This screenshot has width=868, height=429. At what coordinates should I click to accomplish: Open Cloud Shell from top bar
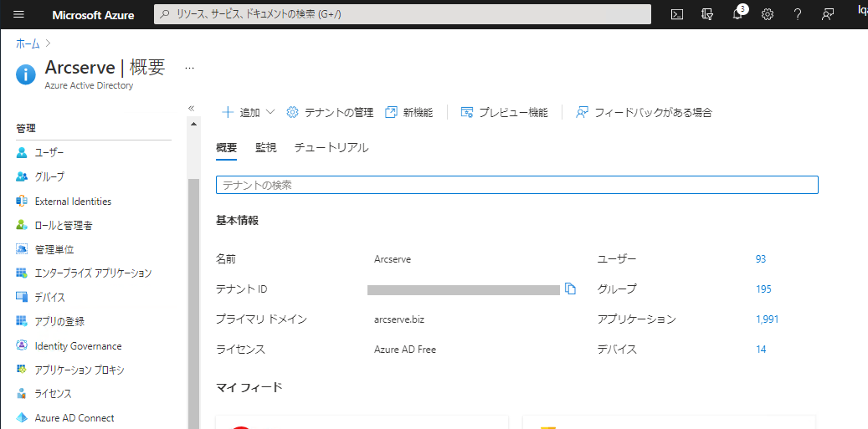tap(676, 14)
